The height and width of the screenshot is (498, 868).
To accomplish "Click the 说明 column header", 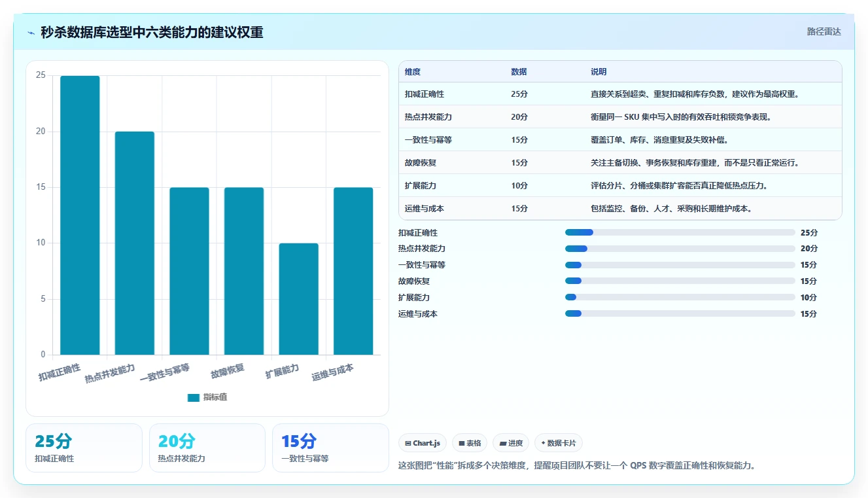I will click(x=599, y=72).
